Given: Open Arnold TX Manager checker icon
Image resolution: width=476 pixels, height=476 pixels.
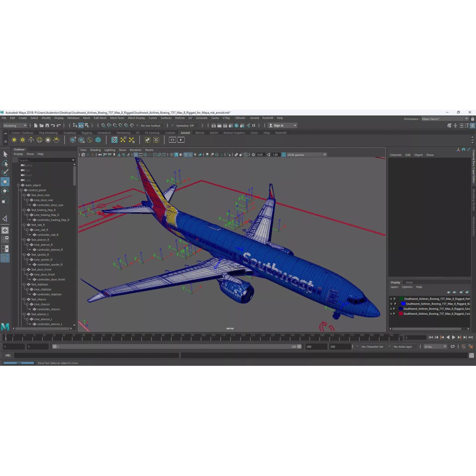Looking at the screenshot, I should [x=115, y=140].
